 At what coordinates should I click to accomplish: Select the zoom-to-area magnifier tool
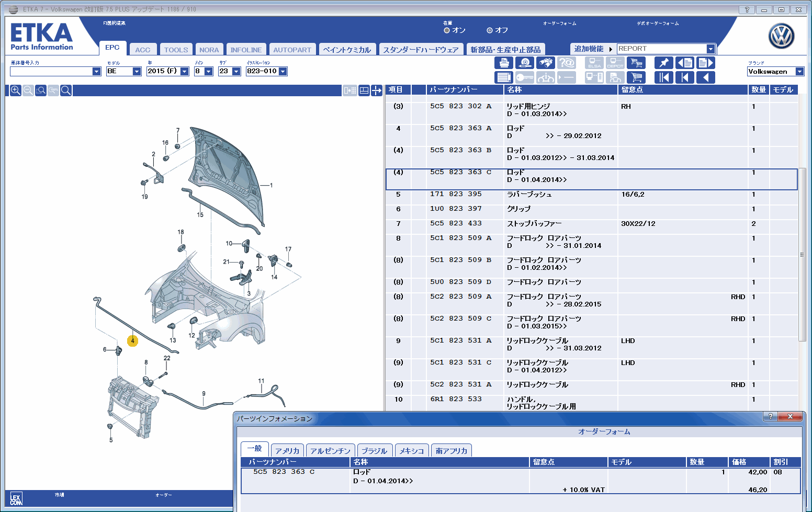[x=41, y=90]
